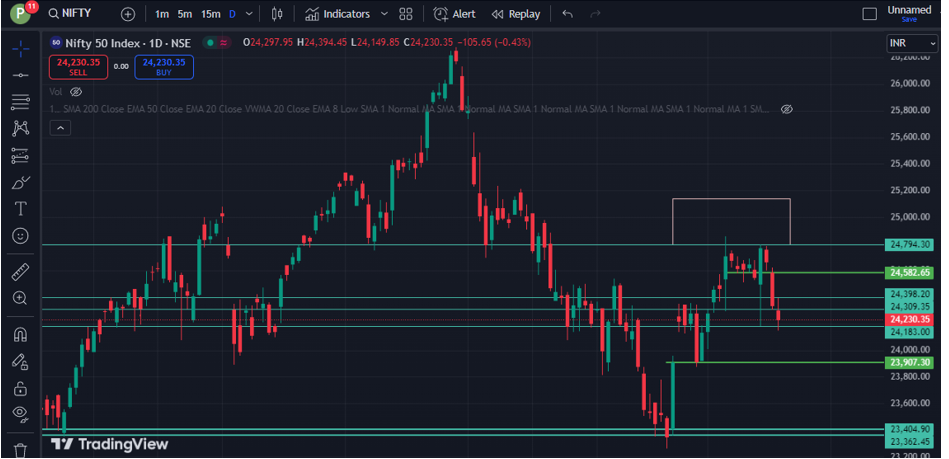Click the green market status dot

point(210,43)
